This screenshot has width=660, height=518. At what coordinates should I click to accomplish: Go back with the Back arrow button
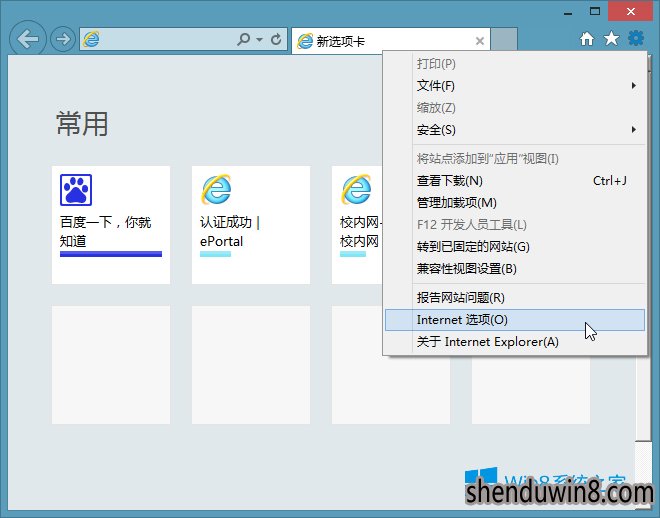27,39
